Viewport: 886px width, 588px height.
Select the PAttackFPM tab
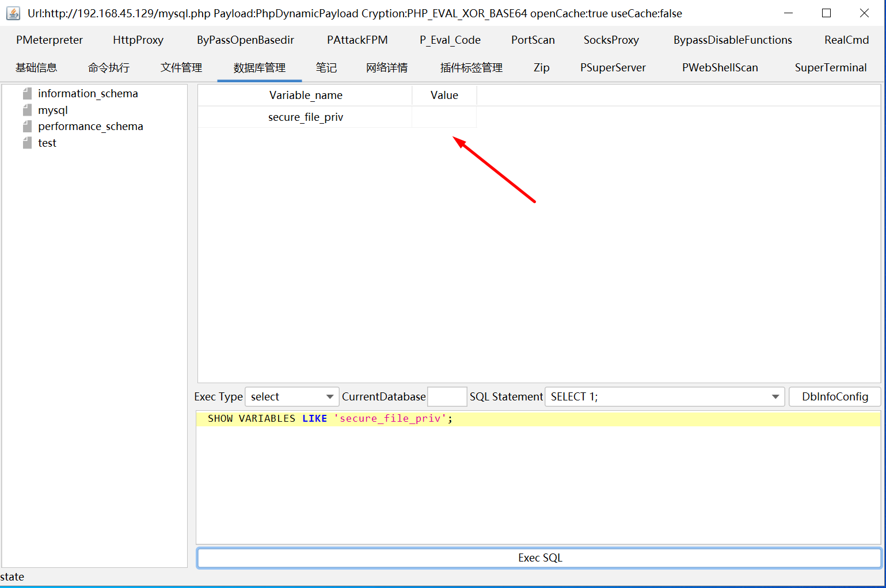[x=358, y=40]
